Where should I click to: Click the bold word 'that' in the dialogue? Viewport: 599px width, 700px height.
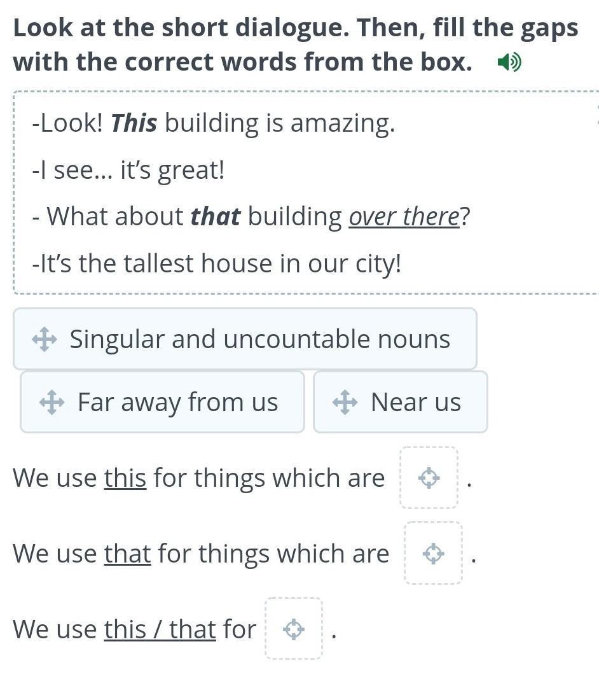click(216, 216)
